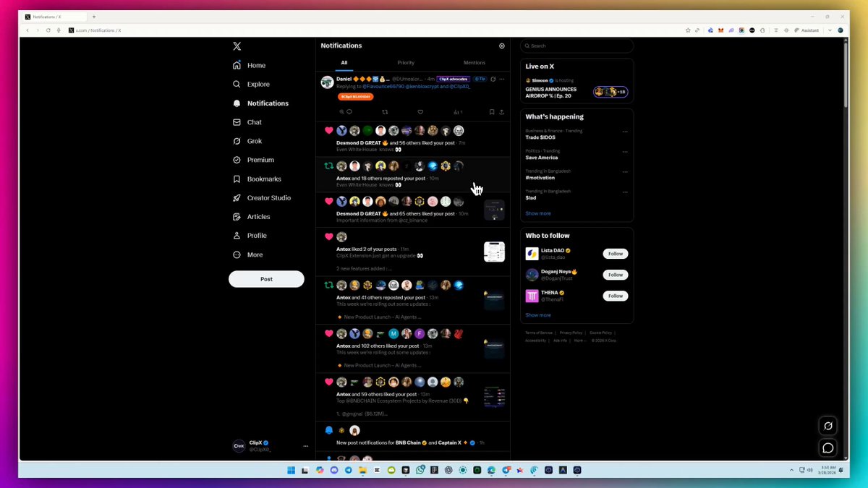
Task: Show more Who to follow suggestions
Action: click(538, 315)
